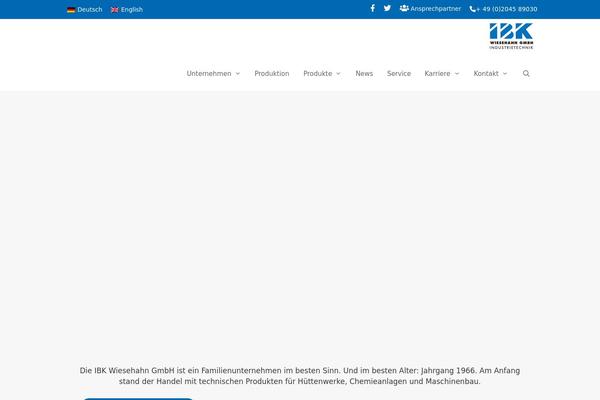Call the number +49 (0)2045 89030
The height and width of the screenshot is (400, 600).
(x=507, y=9)
